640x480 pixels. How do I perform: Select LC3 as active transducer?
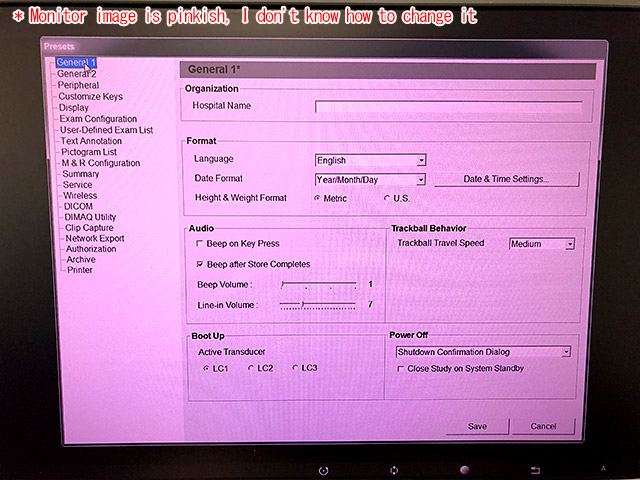(305, 368)
